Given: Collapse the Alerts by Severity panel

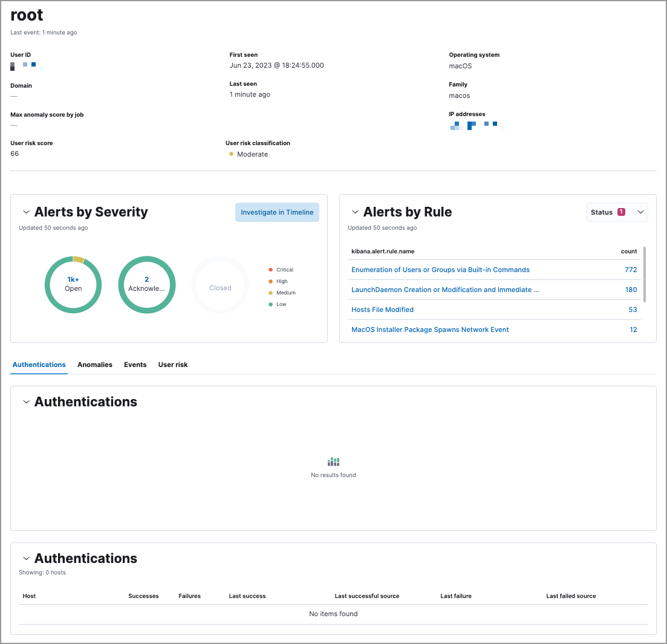Looking at the screenshot, I should pyautogui.click(x=26, y=212).
